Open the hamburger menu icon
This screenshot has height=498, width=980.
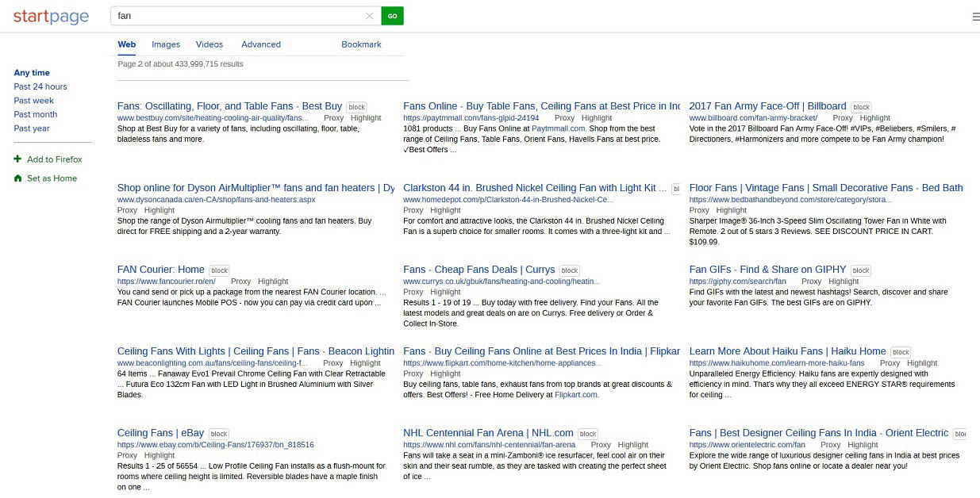click(975, 17)
